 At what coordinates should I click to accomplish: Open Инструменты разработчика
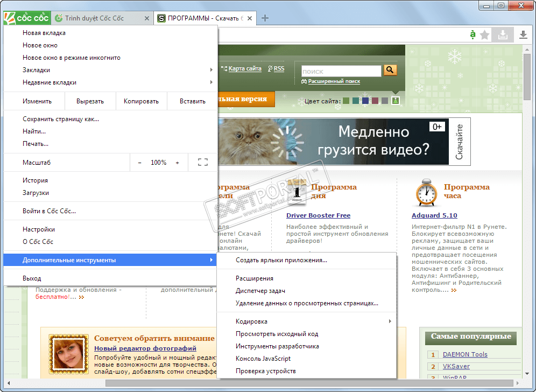click(307, 346)
